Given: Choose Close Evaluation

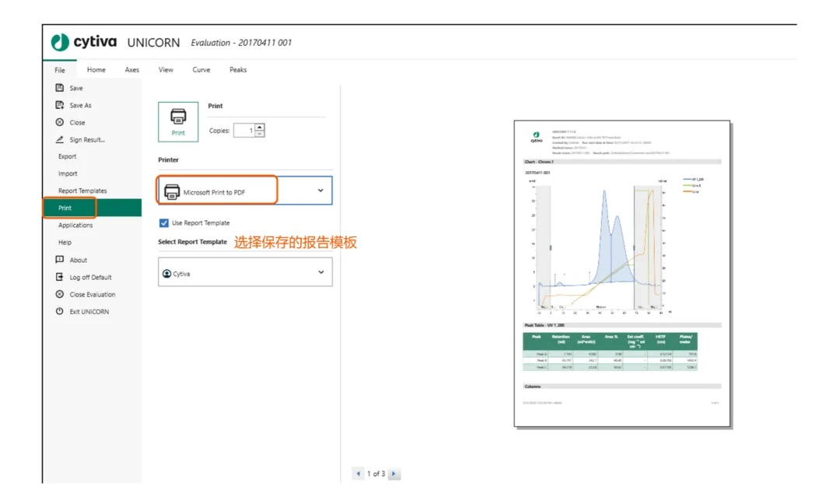Looking at the screenshot, I should (x=92, y=295).
